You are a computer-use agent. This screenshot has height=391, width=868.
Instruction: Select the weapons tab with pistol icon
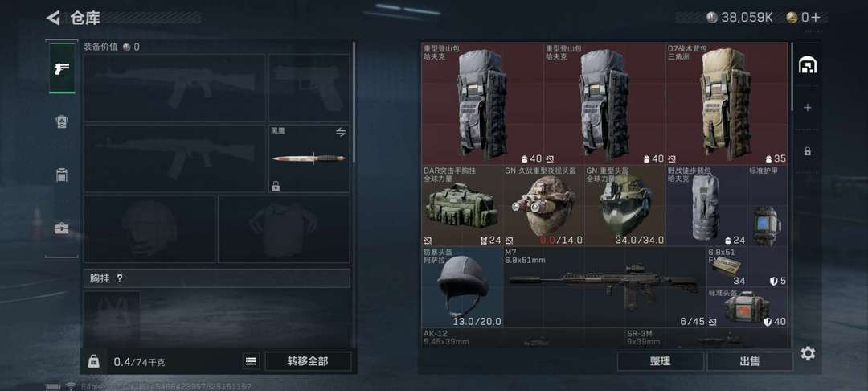[x=62, y=68]
